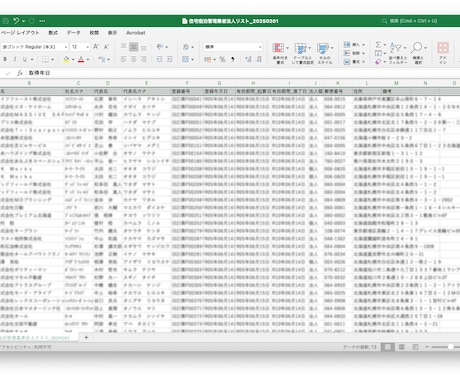Click the phonetic guide icon
460x380 pixels.
pos(102,59)
